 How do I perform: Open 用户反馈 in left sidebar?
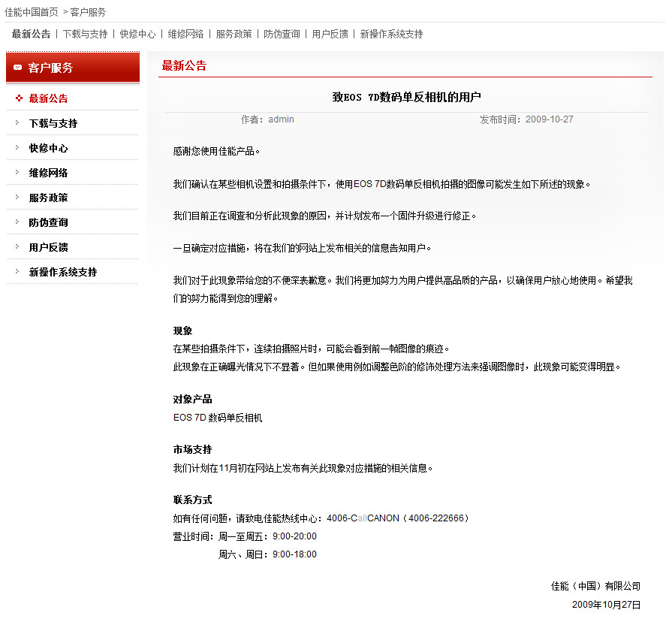(48, 247)
